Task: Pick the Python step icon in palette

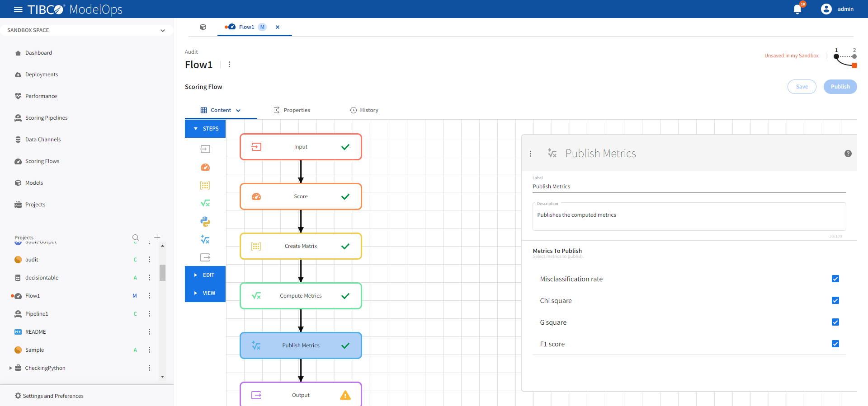Action: coord(205,221)
